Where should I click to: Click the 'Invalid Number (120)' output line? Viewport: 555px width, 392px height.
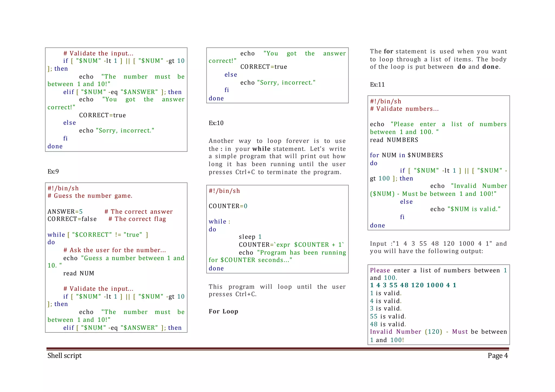tap(406, 332)
